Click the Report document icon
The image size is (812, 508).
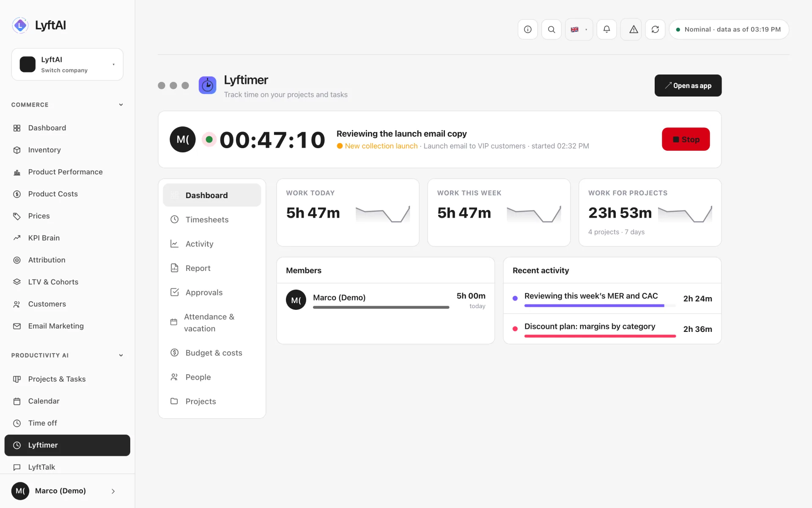coord(174,268)
